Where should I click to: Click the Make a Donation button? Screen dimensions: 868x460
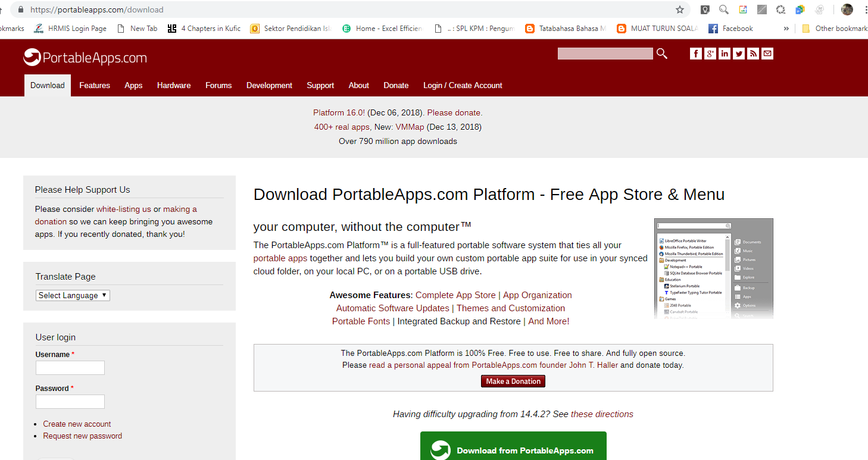coord(513,381)
